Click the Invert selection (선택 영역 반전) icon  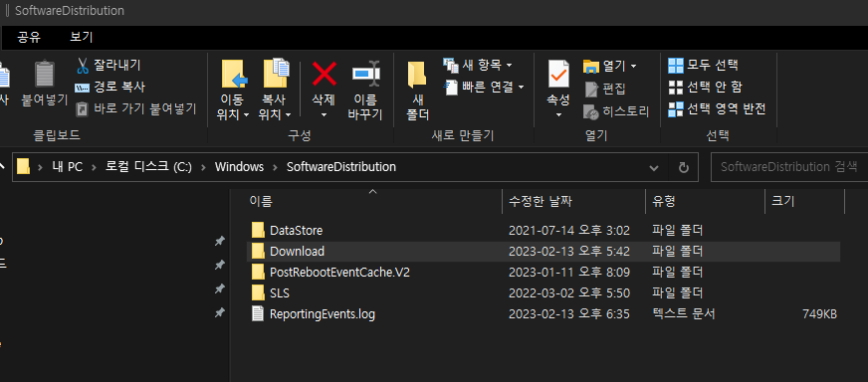(x=675, y=109)
